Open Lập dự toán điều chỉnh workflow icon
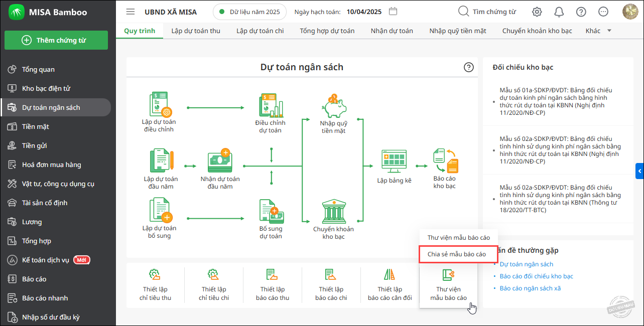644x326 pixels. tap(160, 104)
